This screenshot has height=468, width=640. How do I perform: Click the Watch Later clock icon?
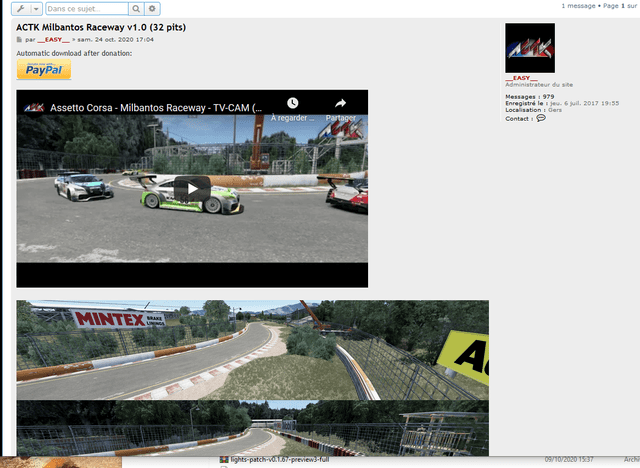coord(292,103)
